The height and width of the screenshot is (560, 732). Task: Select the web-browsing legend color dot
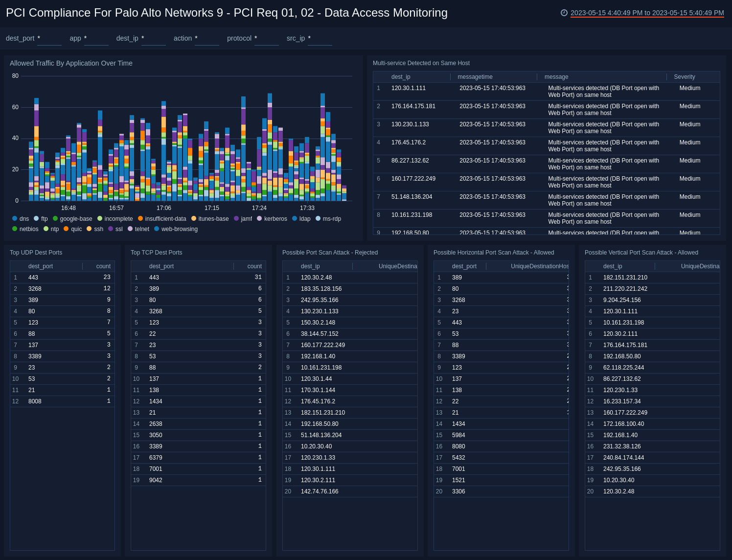coord(156,229)
